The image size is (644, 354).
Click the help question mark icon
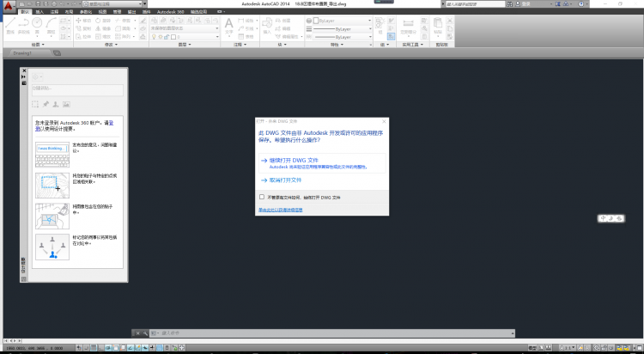click(x=580, y=3)
